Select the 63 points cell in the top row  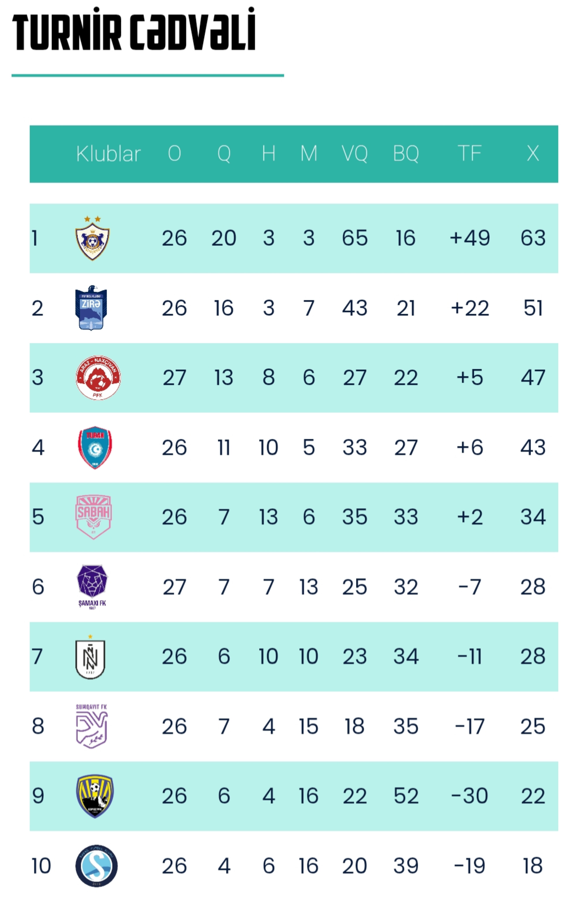532,238
